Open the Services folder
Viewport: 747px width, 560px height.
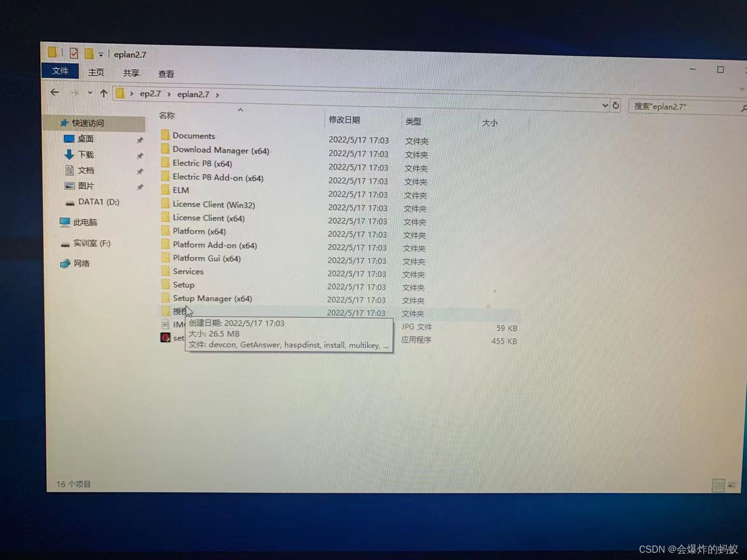click(188, 271)
